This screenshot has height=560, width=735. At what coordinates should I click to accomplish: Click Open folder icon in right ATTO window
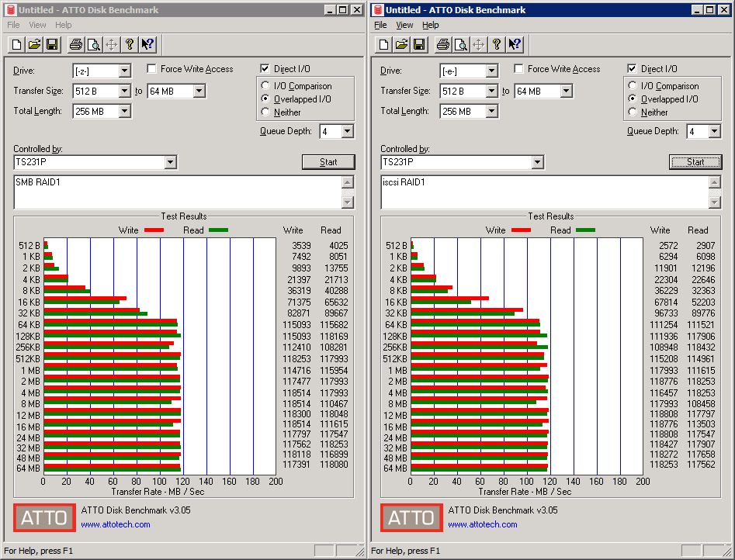(401, 44)
